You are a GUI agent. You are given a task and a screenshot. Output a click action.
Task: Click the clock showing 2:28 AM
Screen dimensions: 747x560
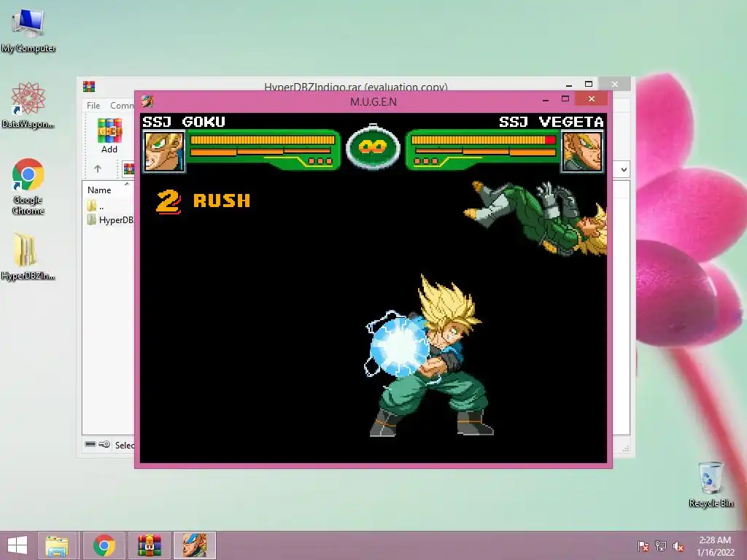coord(715,546)
